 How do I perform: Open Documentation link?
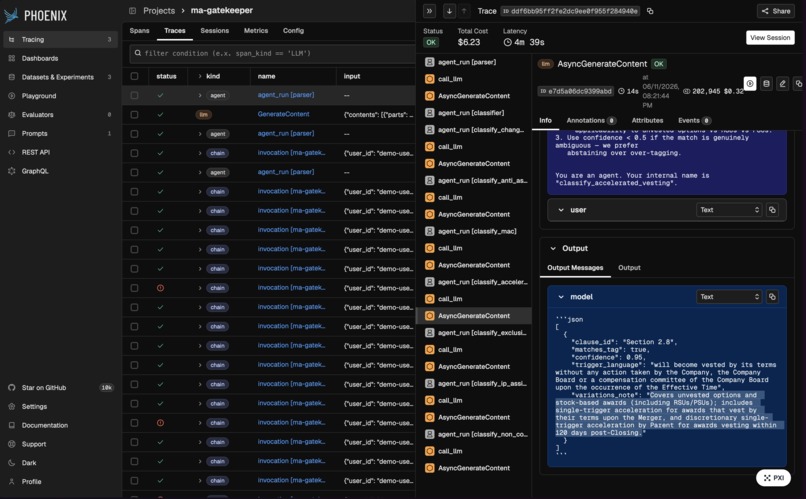click(x=60, y=426)
